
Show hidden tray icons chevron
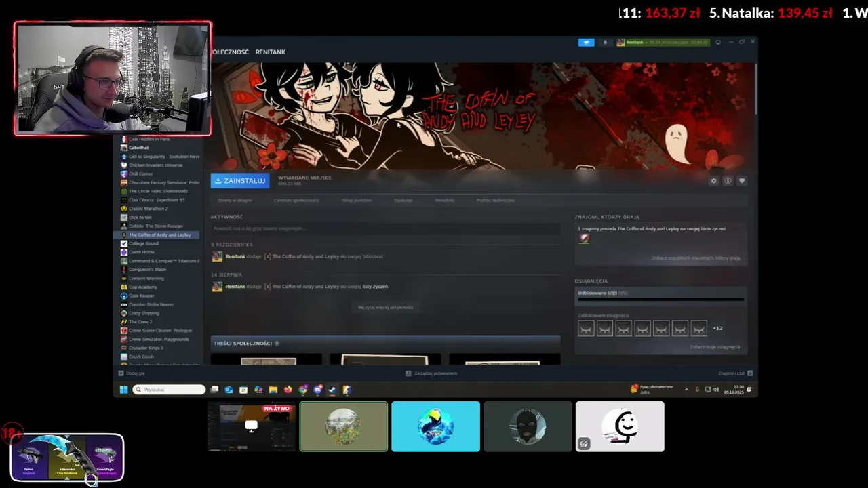pos(686,390)
